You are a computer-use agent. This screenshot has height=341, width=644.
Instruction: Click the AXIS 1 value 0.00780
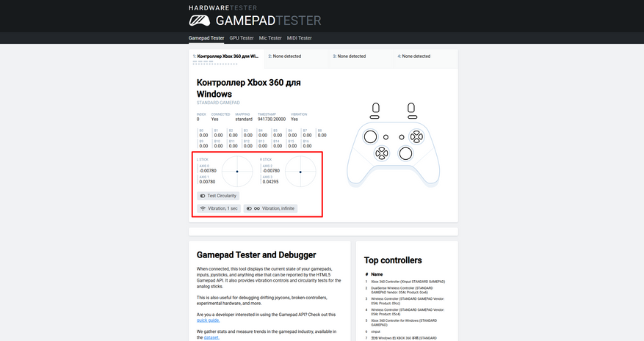pos(207,181)
